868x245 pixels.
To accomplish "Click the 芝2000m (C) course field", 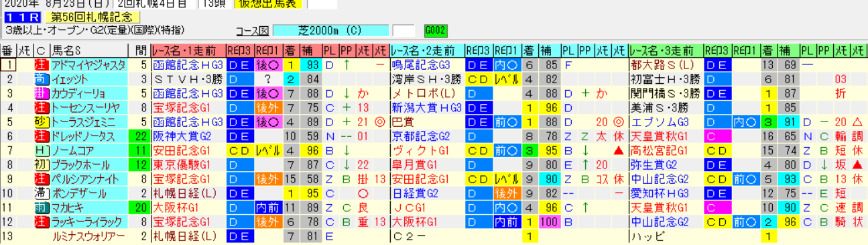I will coord(331,31).
